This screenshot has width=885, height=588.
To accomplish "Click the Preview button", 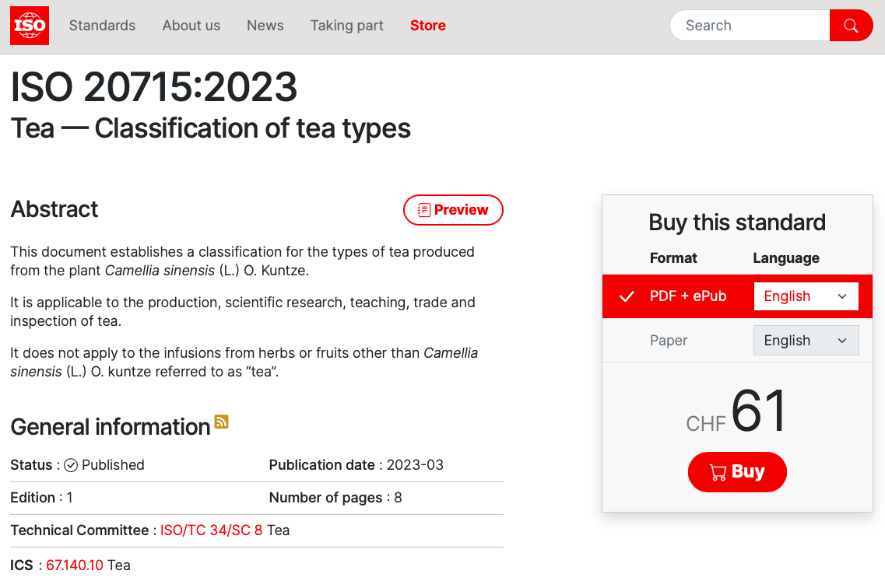I will 453,210.
